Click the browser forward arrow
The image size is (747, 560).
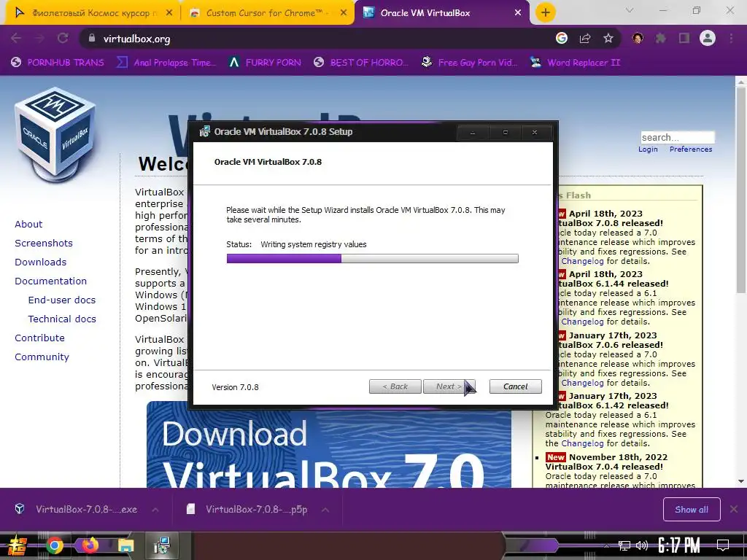tap(39, 39)
